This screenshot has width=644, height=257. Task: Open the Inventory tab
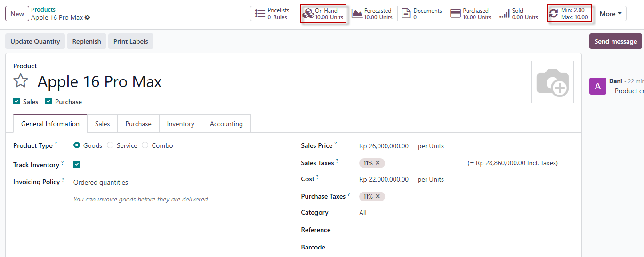[x=181, y=124]
